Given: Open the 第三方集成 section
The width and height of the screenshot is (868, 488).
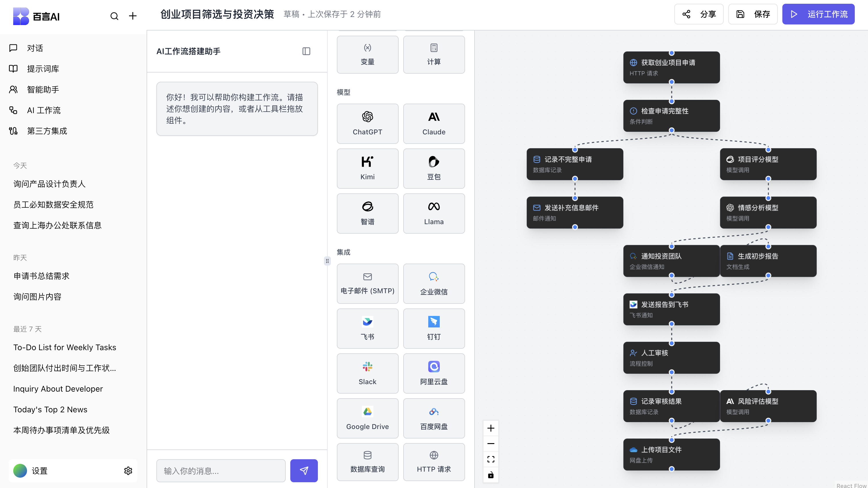Looking at the screenshot, I should point(47,131).
